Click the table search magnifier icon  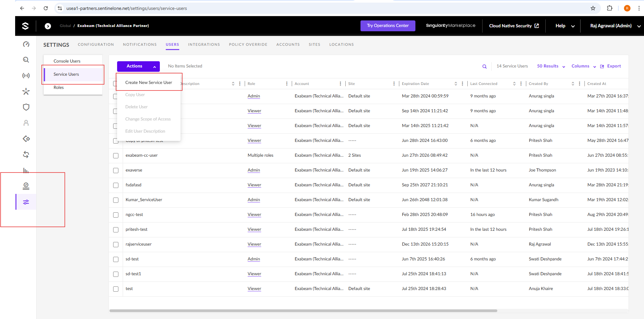[x=484, y=66]
